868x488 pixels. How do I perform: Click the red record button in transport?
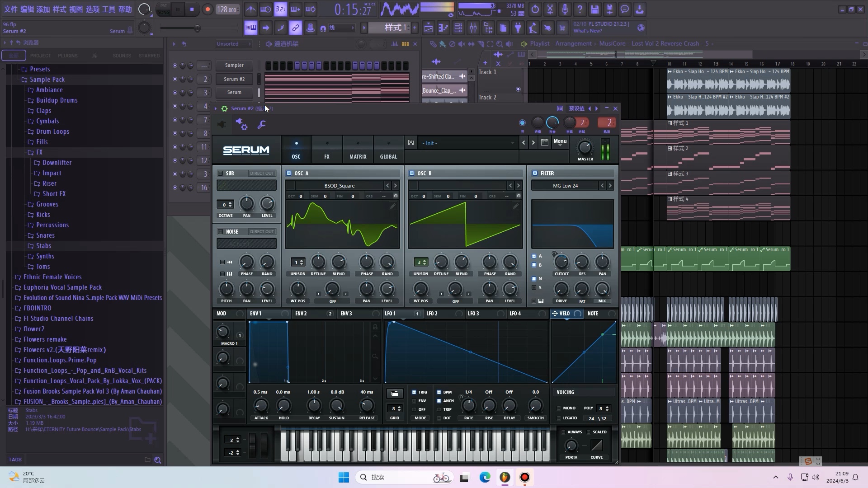coord(208,9)
